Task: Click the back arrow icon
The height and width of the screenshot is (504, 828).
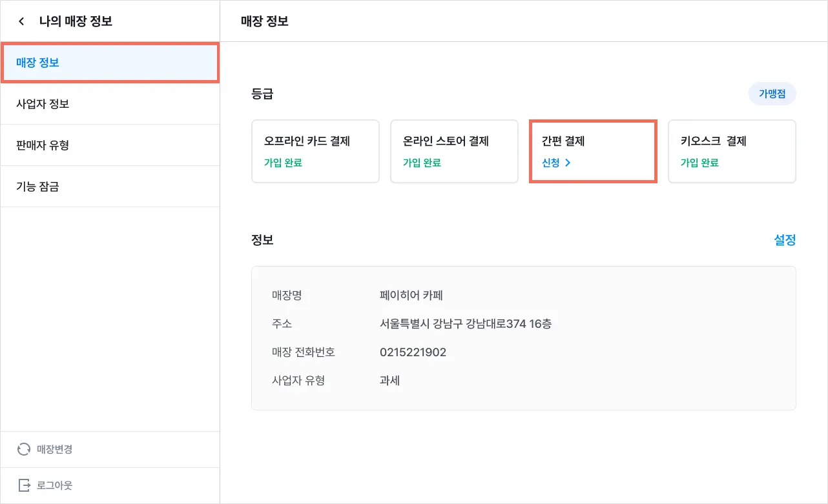Action: pyautogui.click(x=21, y=21)
